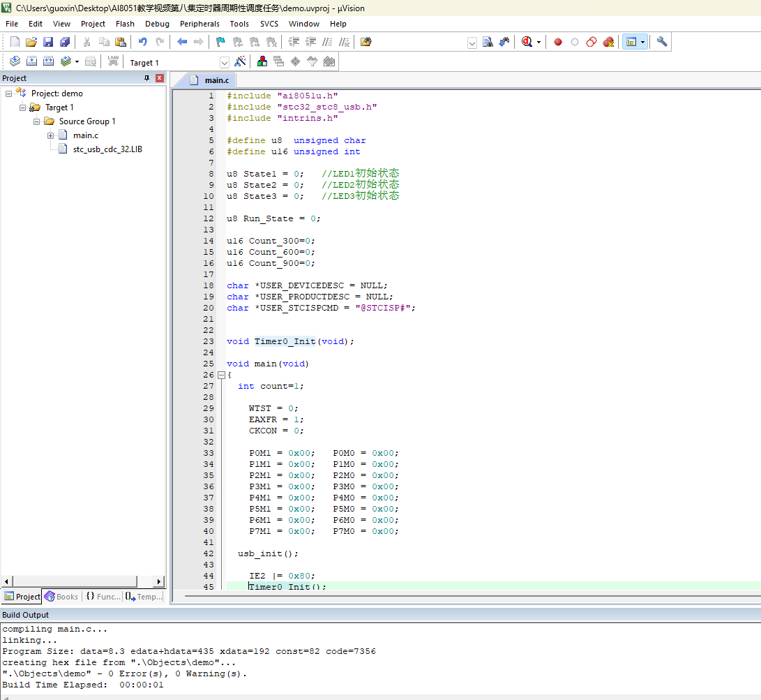
Task: Comment the selection
Action: point(328,42)
